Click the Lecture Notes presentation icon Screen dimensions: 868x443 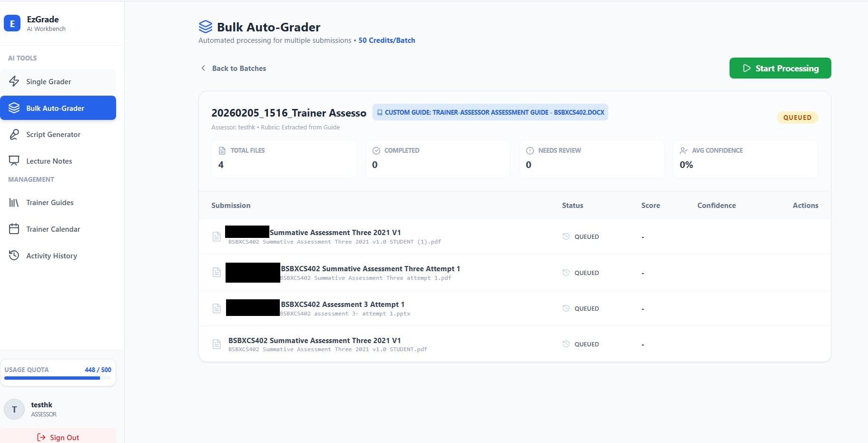pos(14,161)
